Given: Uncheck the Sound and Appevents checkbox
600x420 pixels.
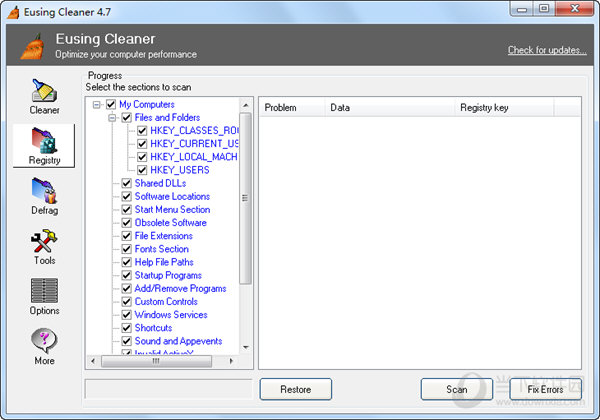Looking at the screenshot, I should coord(127,341).
